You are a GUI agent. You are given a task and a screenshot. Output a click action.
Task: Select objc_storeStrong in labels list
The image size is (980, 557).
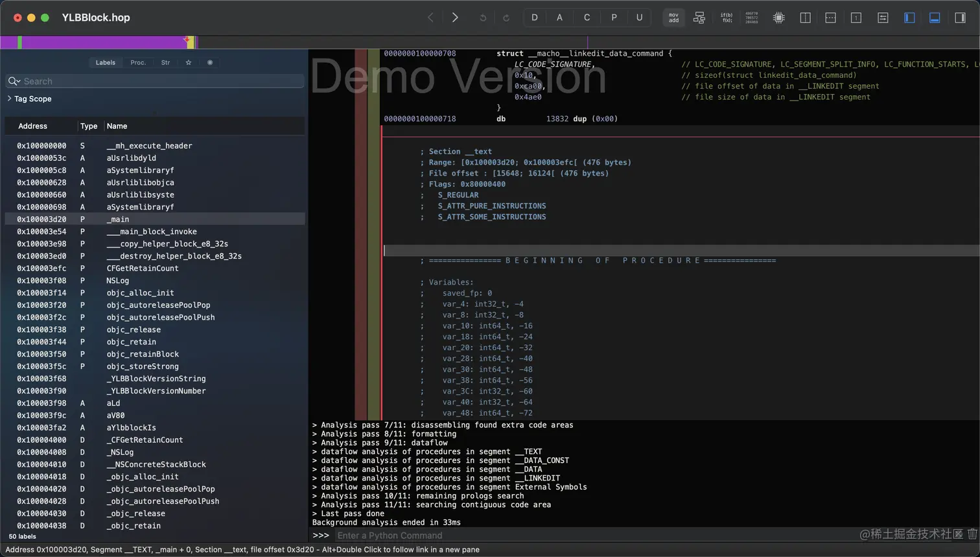(x=155, y=366)
